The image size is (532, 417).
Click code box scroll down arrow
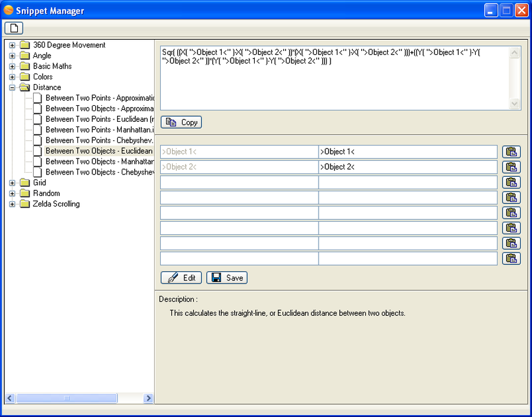514,104
